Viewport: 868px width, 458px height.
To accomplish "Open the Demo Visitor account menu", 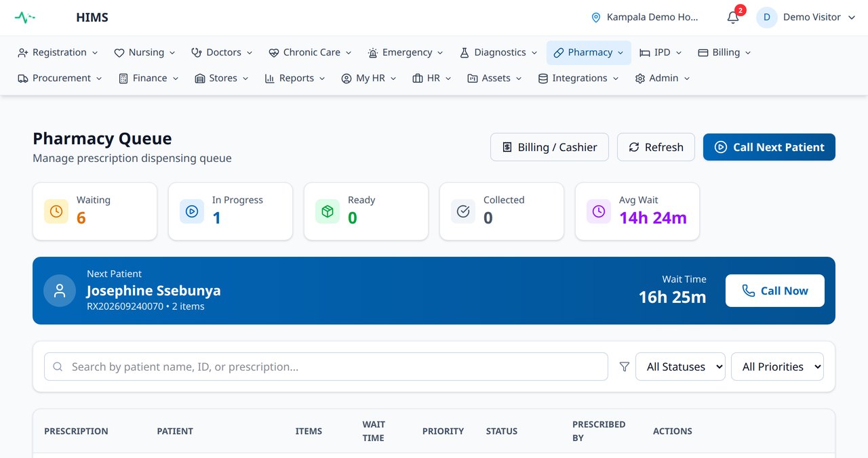I will (807, 18).
